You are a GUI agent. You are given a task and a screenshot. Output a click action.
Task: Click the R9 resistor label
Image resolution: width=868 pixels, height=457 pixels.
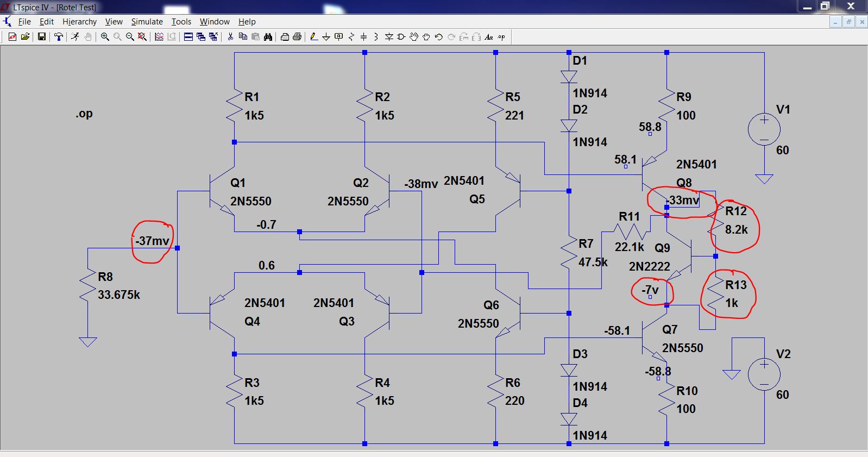click(683, 97)
